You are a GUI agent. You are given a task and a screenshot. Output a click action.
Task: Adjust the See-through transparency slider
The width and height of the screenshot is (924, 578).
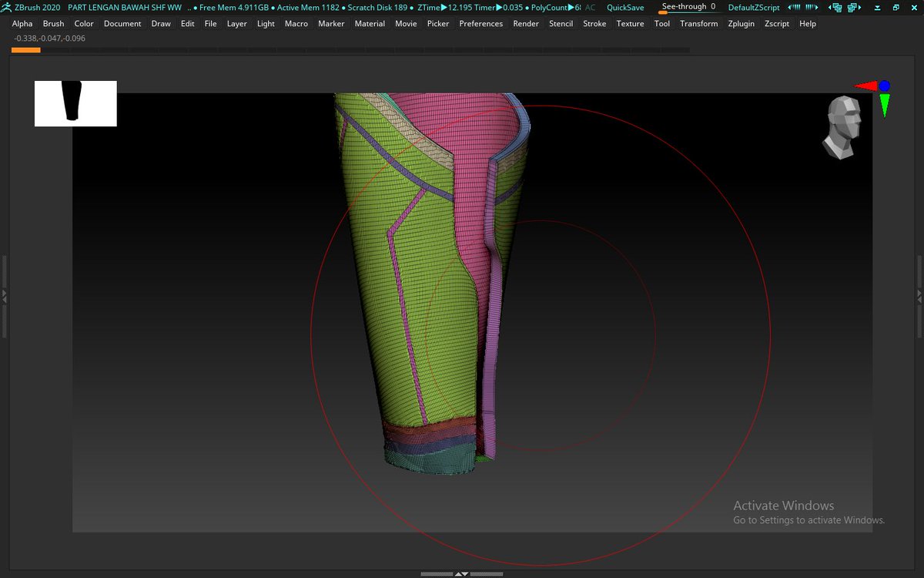pyautogui.click(x=689, y=8)
